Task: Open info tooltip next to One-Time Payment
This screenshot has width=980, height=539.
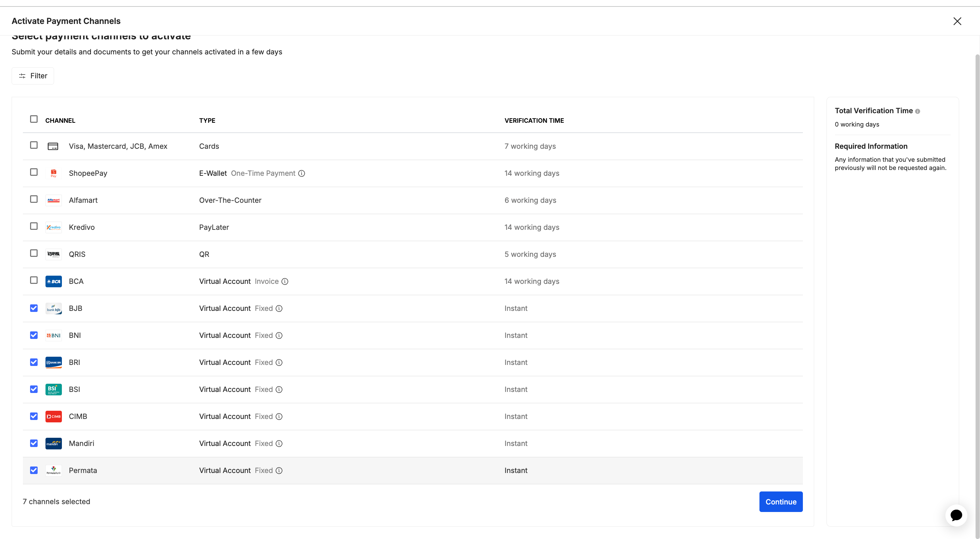Action: tap(302, 173)
